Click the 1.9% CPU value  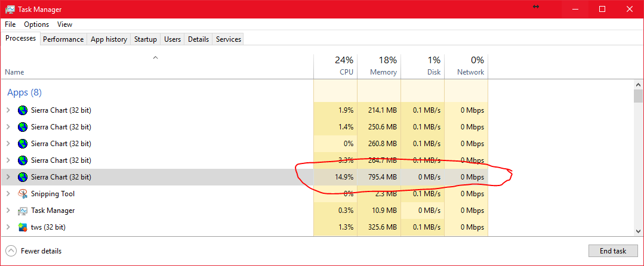346,110
